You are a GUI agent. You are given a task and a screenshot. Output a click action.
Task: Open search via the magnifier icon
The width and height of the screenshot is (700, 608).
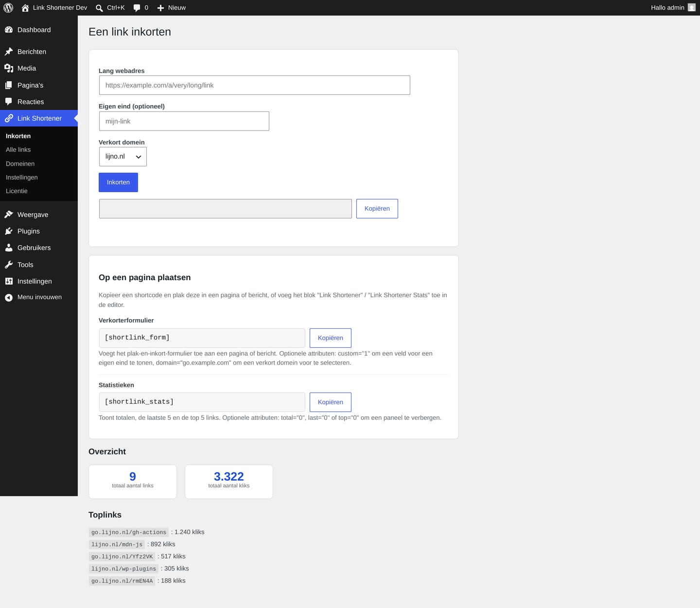[x=99, y=8]
